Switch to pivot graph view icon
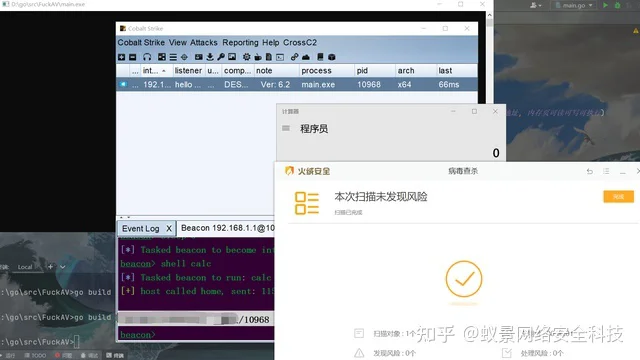Viewport: 640px width, 360px height. [x=162, y=57]
